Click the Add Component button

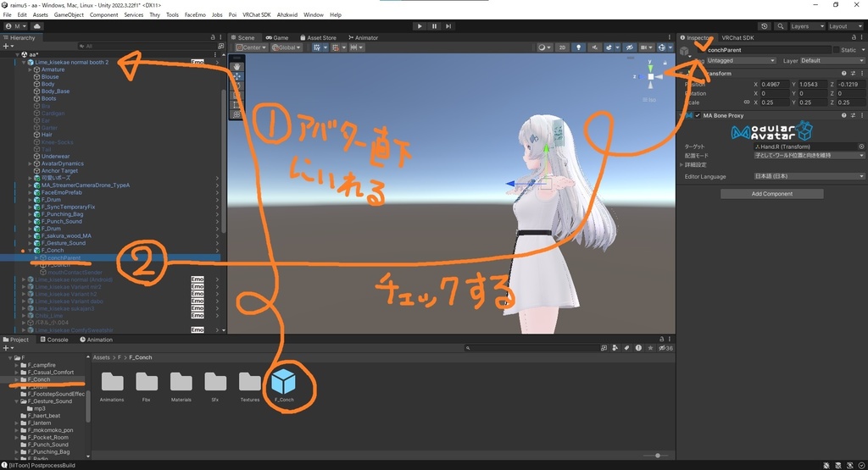pyautogui.click(x=771, y=194)
